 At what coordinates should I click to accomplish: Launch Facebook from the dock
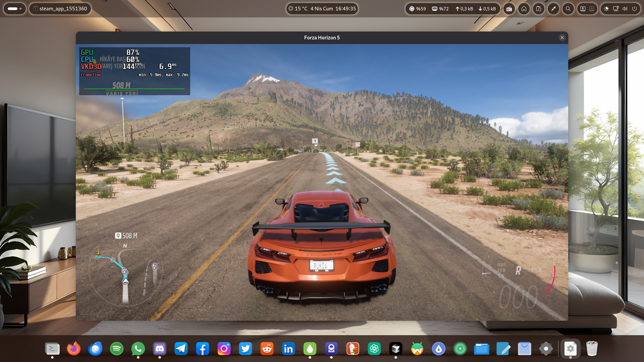click(203, 349)
